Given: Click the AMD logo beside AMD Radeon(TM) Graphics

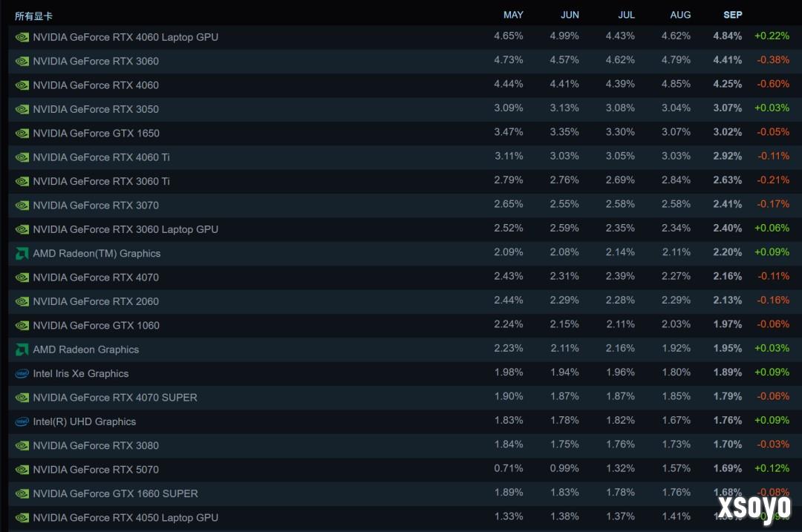Looking at the screenshot, I should click(x=22, y=253).
